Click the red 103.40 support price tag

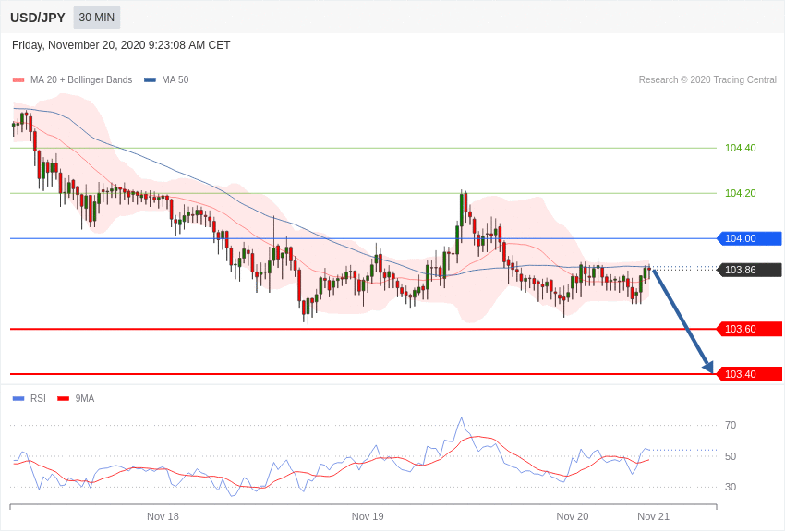click(750, 374)
